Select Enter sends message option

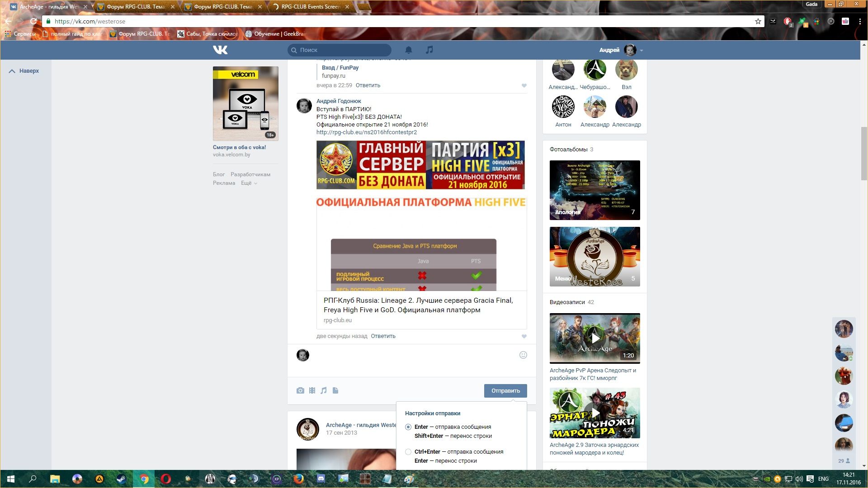click(x=408, y=427)
